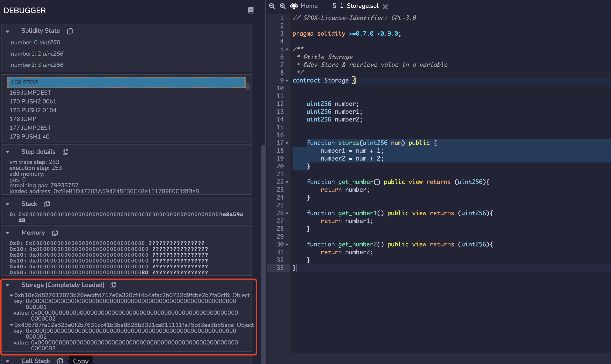
Task: Click memory row 0x50
Action: (108, 273)
